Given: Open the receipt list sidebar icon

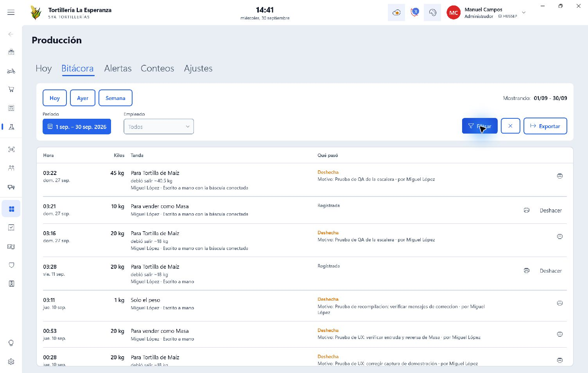Looking at the screenshot, I should click(x=11, y=108).
